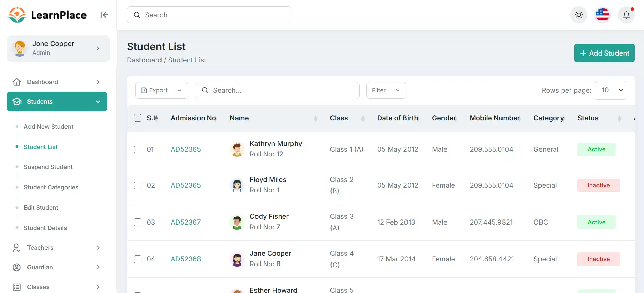Sort by the Class column arrows
The image size is (644, 293).
(x=363, y=118)
